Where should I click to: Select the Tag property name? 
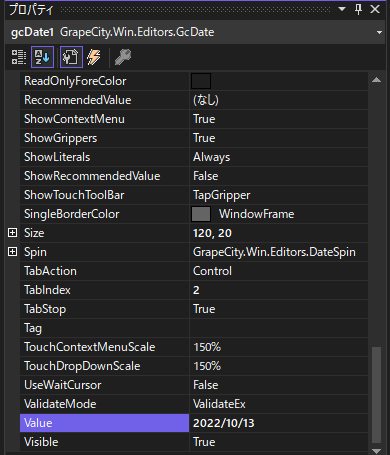click(33, 328)
